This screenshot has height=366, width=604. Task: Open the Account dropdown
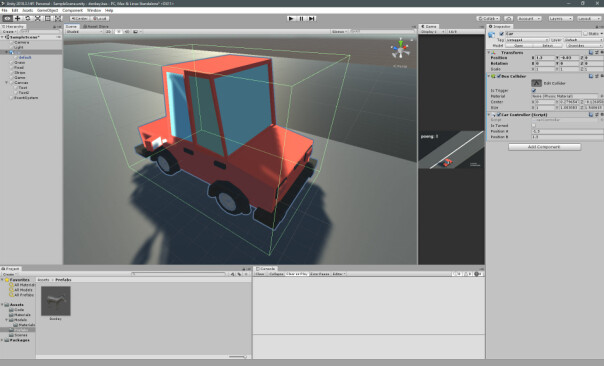[529, 18]
